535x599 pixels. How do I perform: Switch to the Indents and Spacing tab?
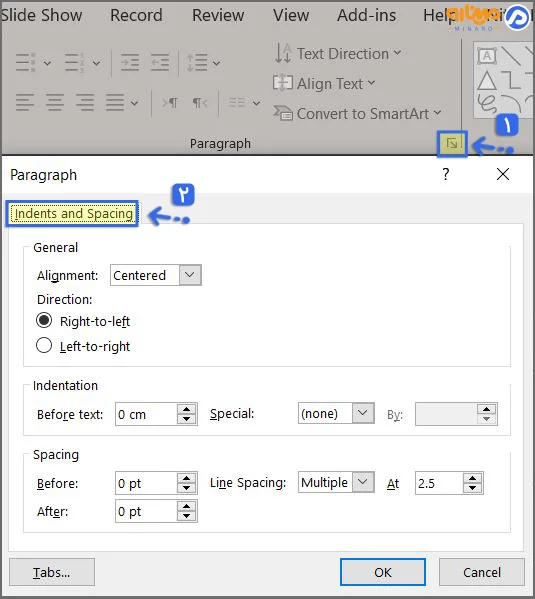[x=72, y=214]
